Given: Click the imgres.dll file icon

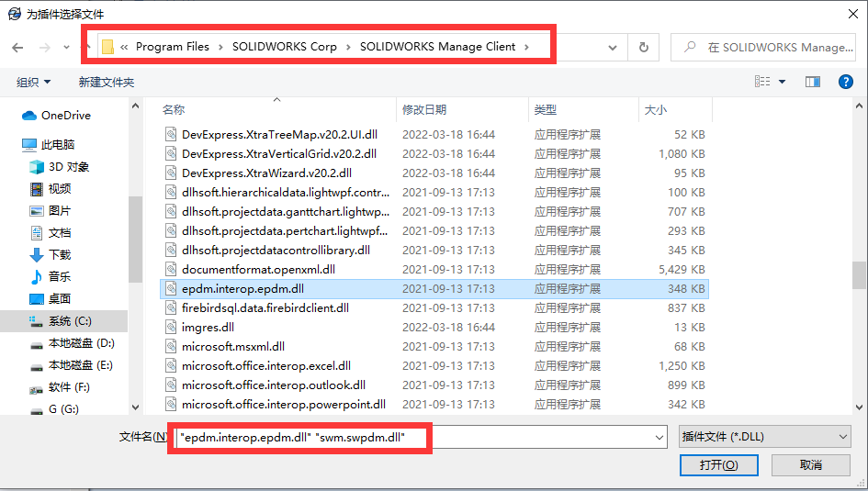Looking at the screenshot, I should coord(171,328).
